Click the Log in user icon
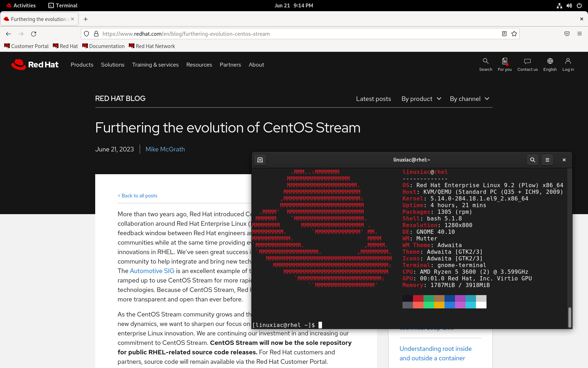Viewport: 588px width, 368px height. tap(568, 65)
